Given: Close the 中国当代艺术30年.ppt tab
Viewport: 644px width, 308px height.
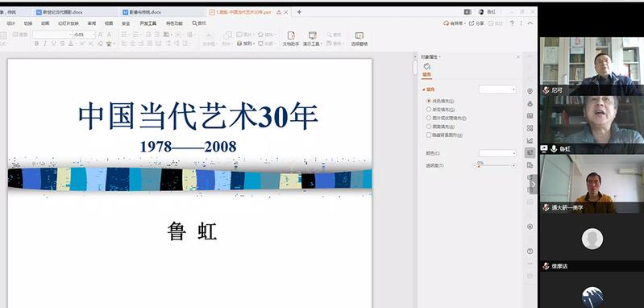Looking at the screenshot, I should click(286, 12).
